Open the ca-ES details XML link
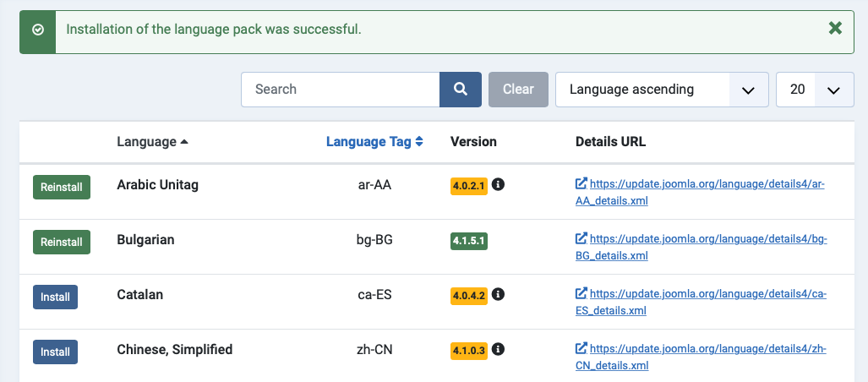Viewport: 868px width, 382px height. 701,303
